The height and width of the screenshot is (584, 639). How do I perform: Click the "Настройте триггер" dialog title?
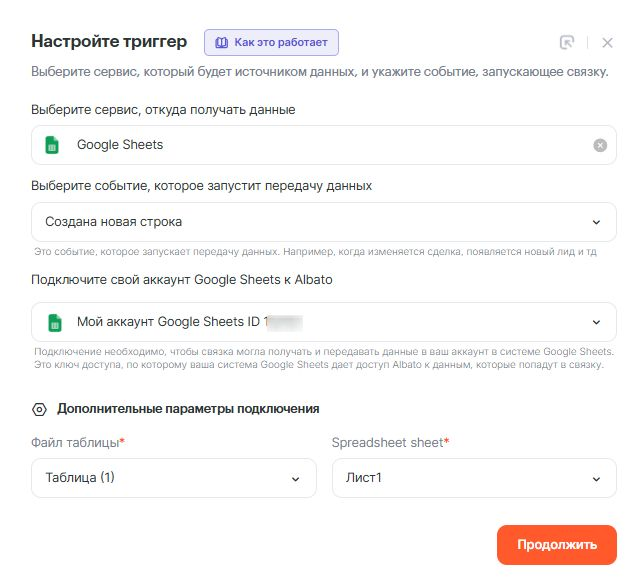(109, 42)
